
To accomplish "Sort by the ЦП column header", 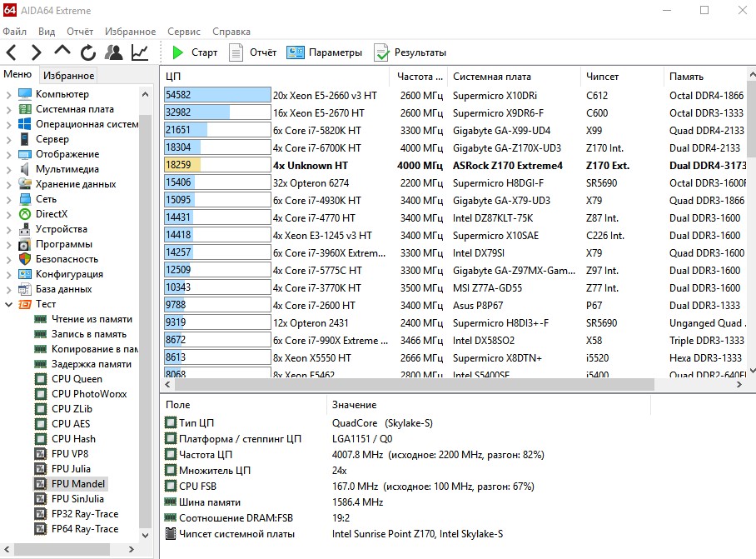I will [275, 76].
